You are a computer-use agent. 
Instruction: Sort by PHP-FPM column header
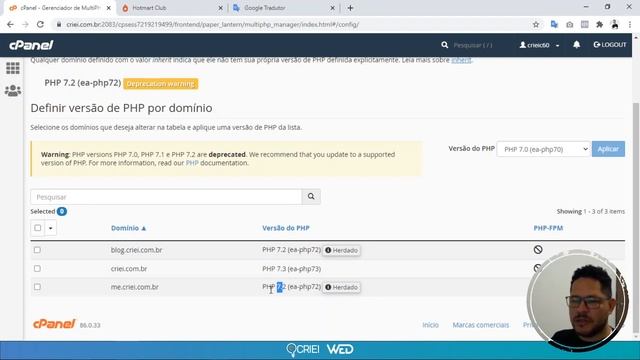pos(548,228)
